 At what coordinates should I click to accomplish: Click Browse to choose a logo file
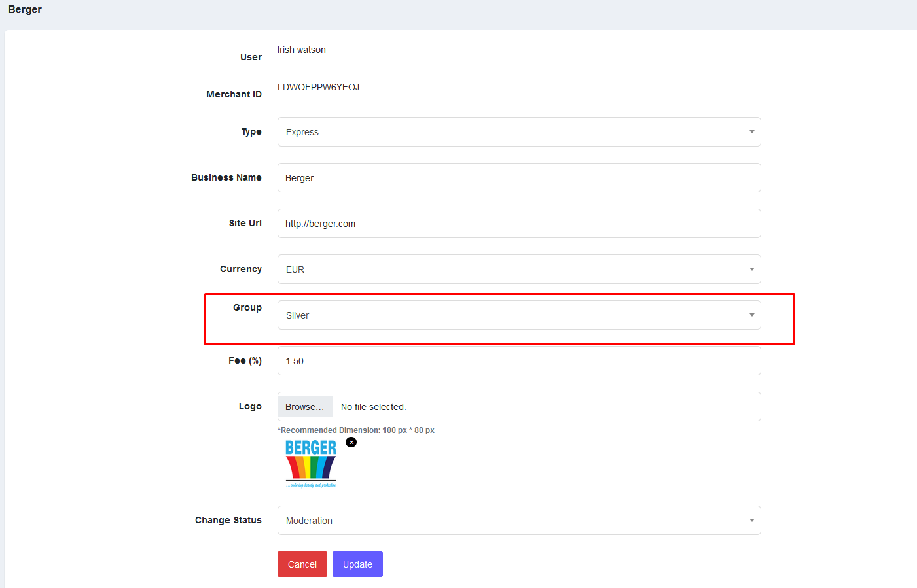pos(305,407)
